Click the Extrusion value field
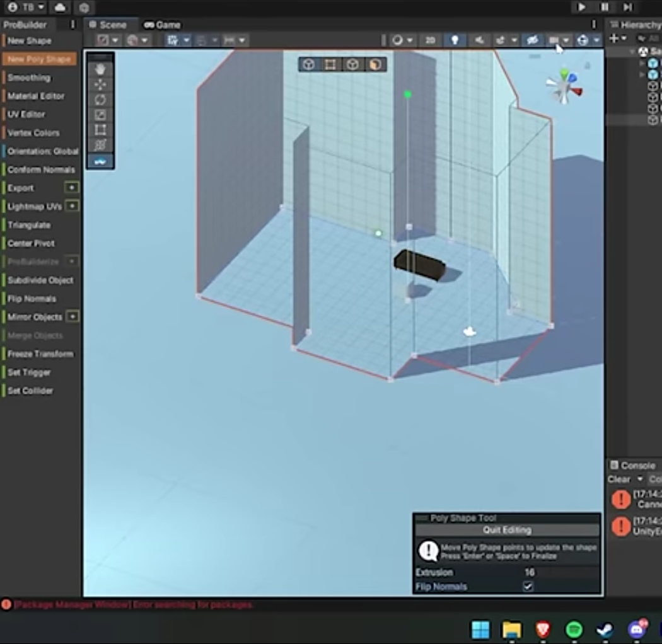662x644 pixels. click(x=559, y=572)
